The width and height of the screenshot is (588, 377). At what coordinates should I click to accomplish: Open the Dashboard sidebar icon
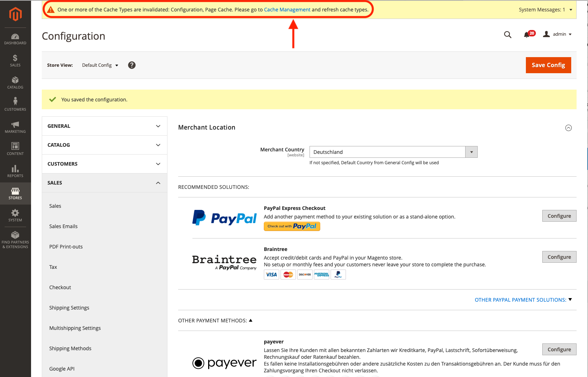pyautogui.click(x=15, y=39)
